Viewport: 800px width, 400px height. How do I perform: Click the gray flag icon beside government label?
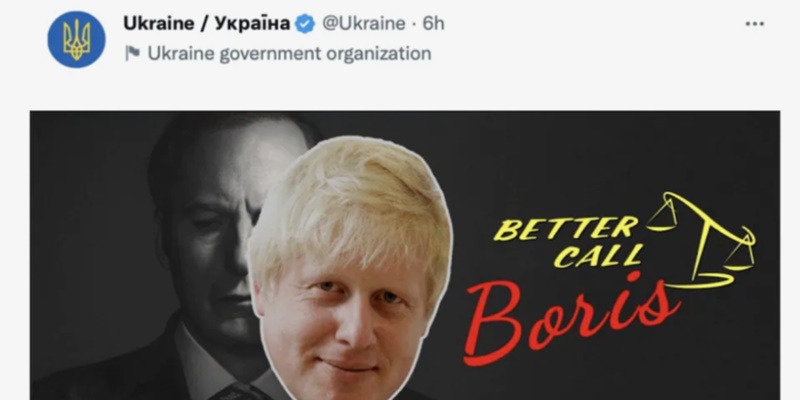[132, 53]
